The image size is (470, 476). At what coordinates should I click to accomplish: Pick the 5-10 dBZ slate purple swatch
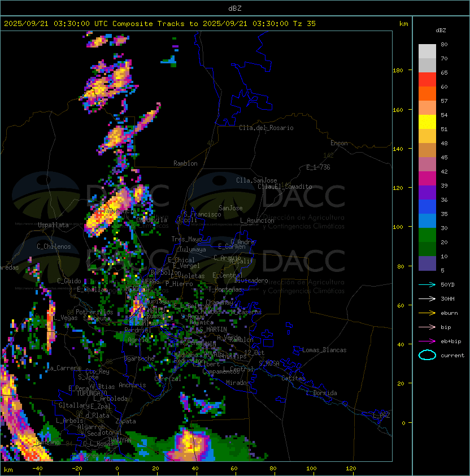pyautogui.click(x=427, y=263)
